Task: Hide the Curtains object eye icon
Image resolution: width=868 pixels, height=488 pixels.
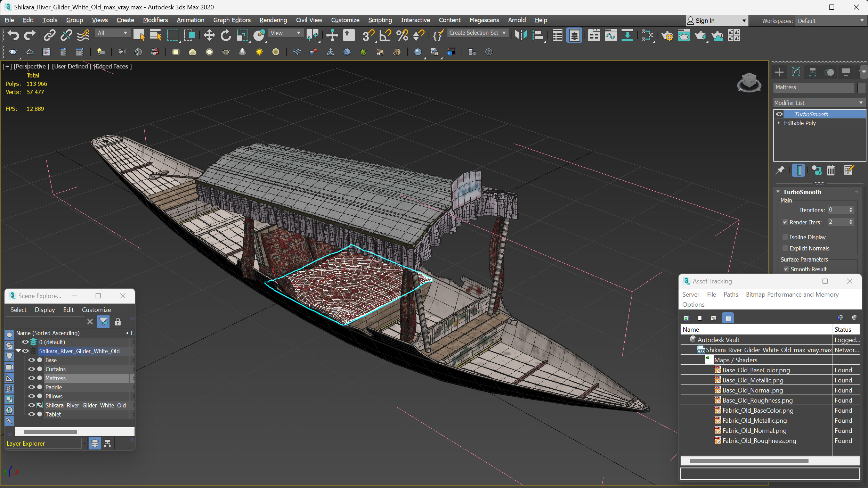Action: 32,369
